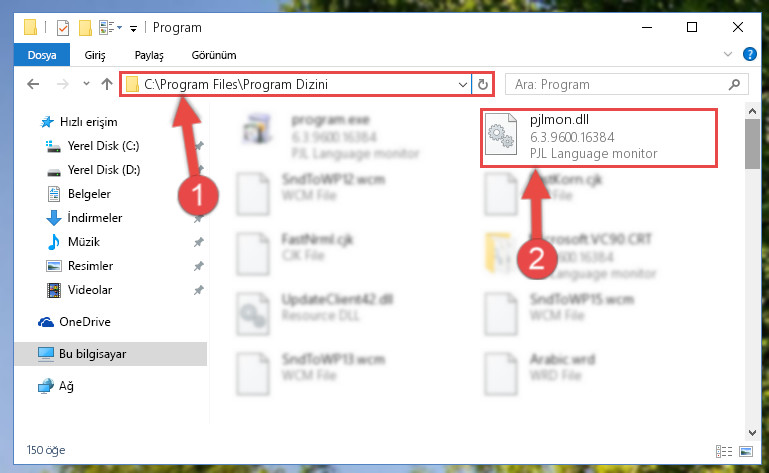
Task: Click the search magnifier icon
Action: coord(734,84)
